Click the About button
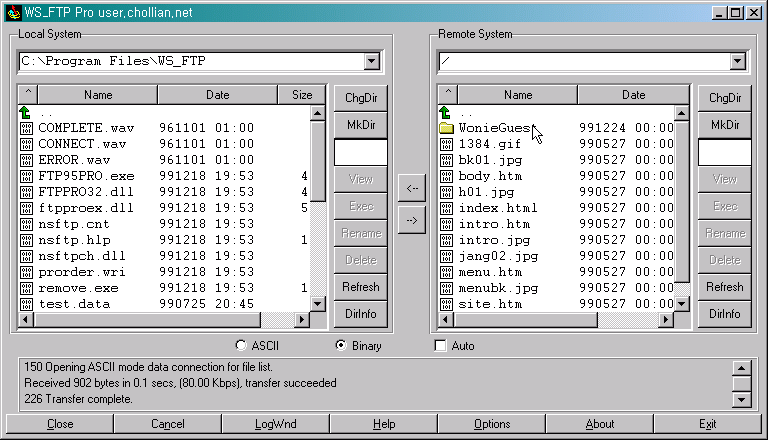768x440 pixels. 600,424
